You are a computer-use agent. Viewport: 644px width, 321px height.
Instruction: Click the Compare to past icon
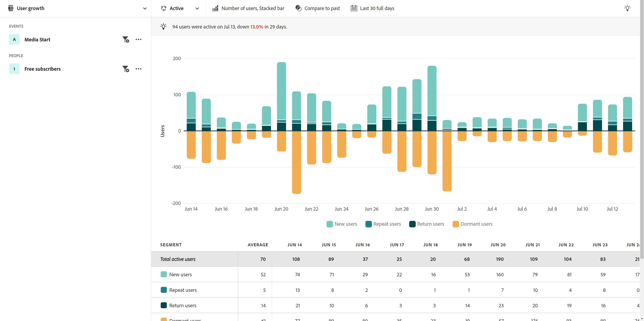pyautogui.click(x=298, y=8)
